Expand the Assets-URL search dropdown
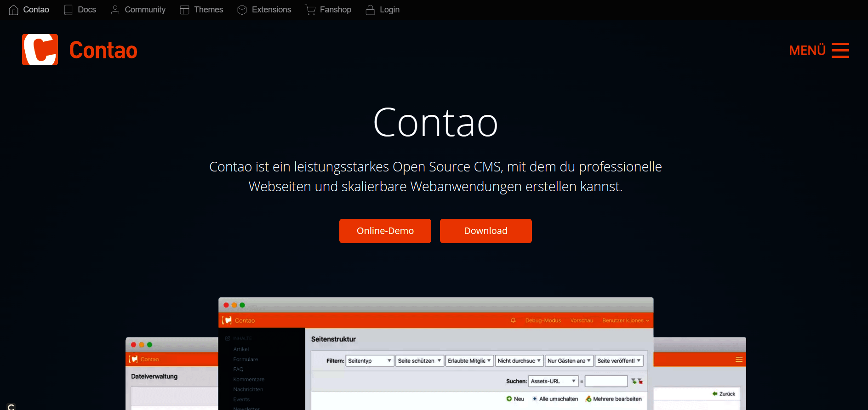This screenshot has height=410, width=868. 553,381
